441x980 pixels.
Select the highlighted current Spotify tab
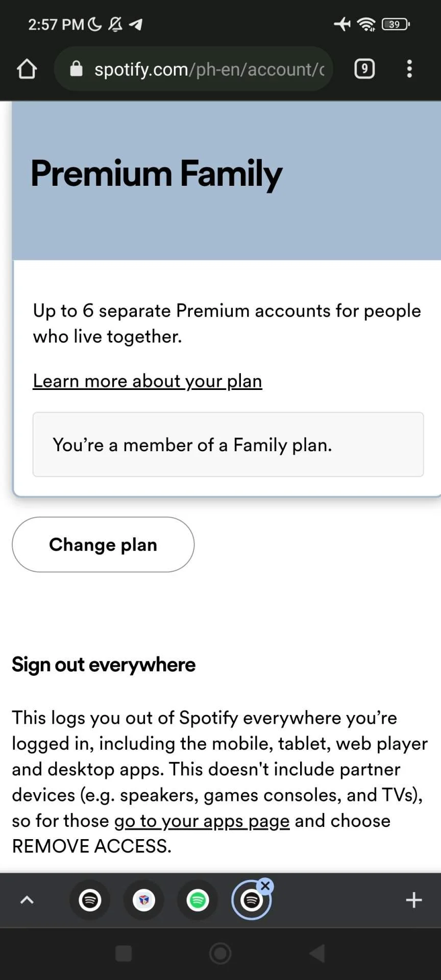pos(251,900)
